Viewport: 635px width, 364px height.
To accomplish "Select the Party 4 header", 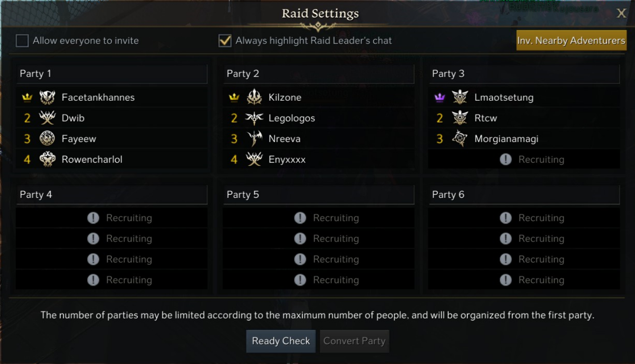I will [x=111, y=195].
